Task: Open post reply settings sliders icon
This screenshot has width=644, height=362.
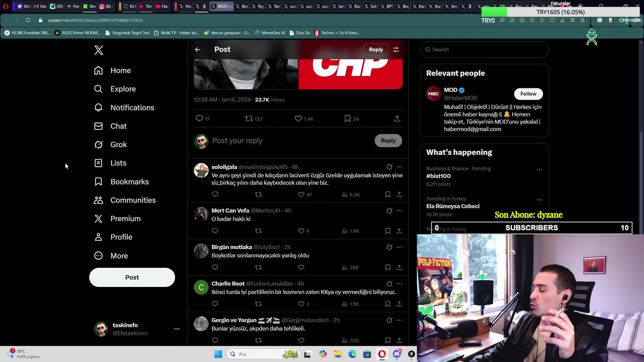Action: tap(396, 49)
